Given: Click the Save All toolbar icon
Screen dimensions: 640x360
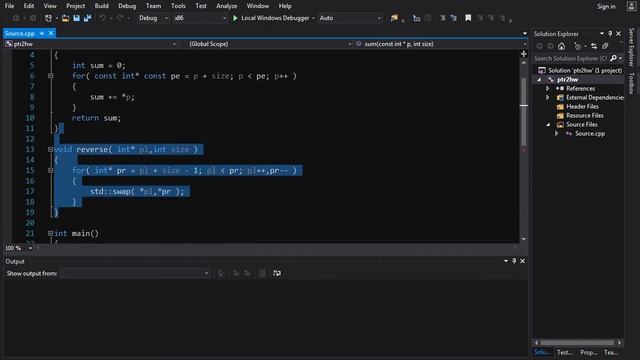Looking at the screenshot, I should (x=87, y=18).
